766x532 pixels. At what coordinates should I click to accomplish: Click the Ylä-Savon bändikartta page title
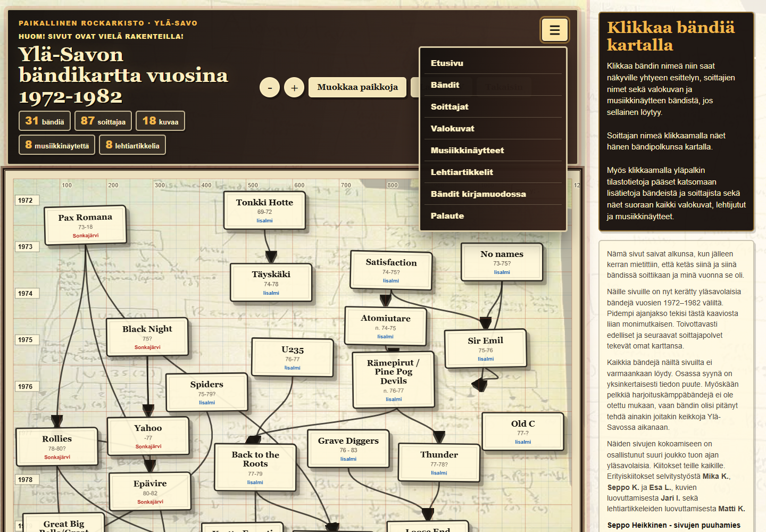123,76
